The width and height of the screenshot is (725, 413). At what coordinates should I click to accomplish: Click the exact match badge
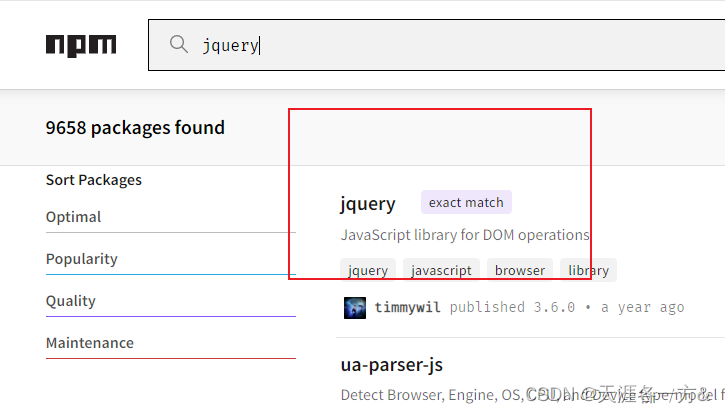tap(466, 202)
